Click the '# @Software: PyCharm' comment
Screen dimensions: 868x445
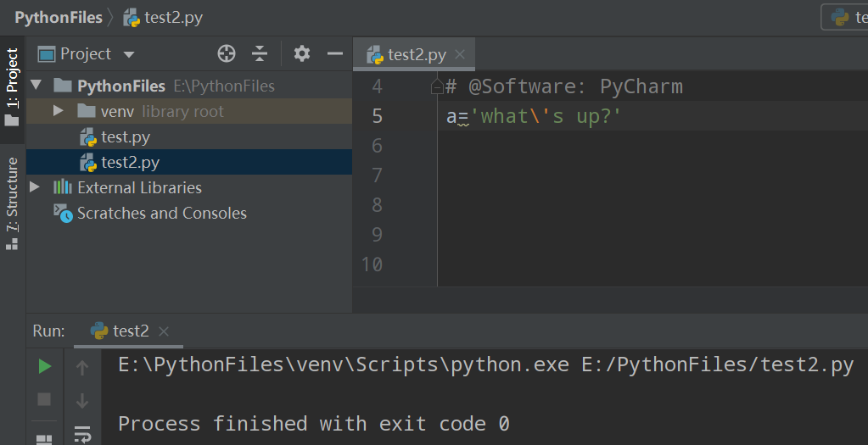[x=564, y=86]
